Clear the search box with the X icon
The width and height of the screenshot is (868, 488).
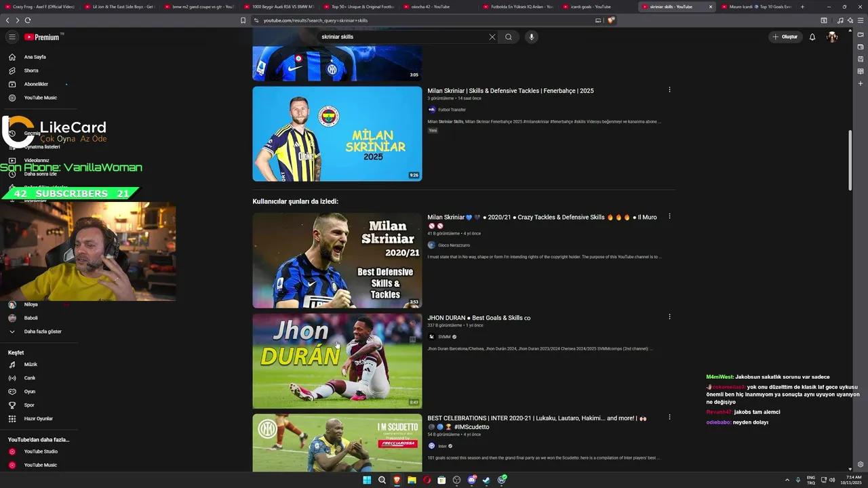click(x=492, y=37)
